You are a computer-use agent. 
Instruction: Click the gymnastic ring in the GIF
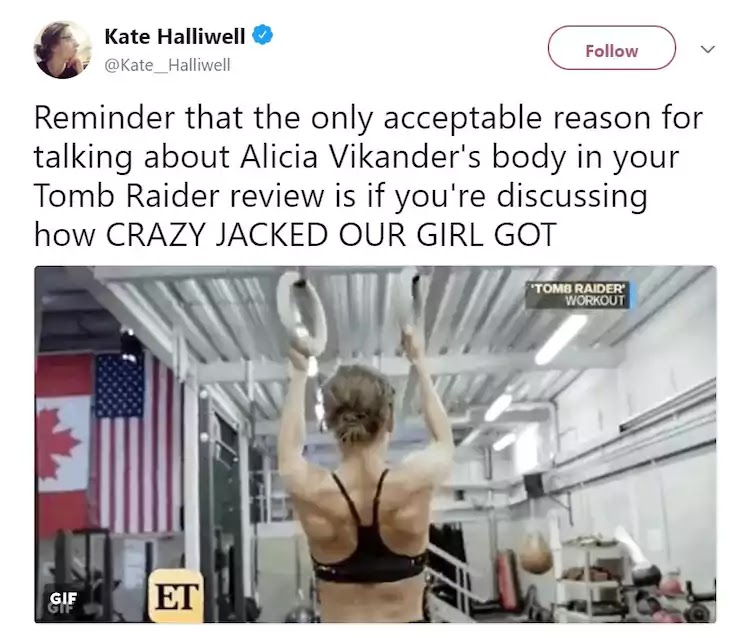[x=301, y=311]
